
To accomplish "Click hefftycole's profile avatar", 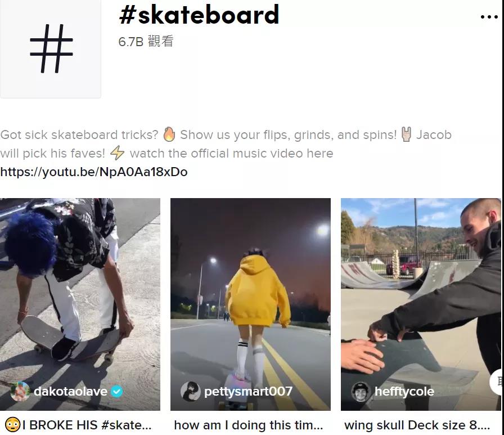I will pos(361,391).
